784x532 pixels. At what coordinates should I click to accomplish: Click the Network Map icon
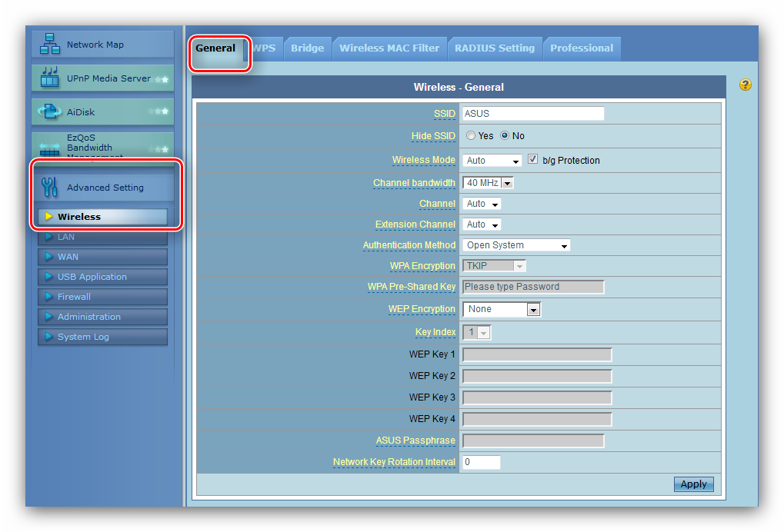pyautogui.click(x=50, y=44)
